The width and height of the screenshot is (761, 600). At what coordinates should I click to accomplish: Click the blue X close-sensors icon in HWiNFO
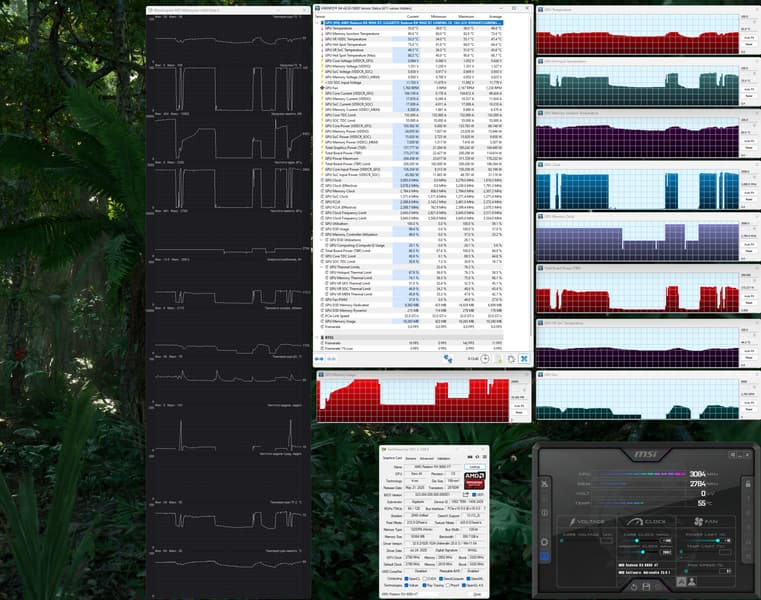[524, 359]
